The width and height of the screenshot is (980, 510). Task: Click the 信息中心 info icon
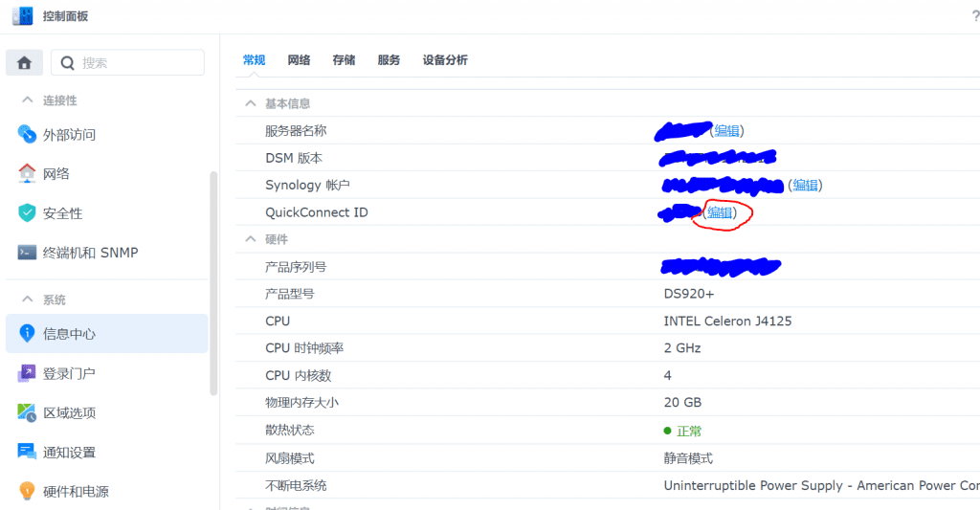click(27, 334)
